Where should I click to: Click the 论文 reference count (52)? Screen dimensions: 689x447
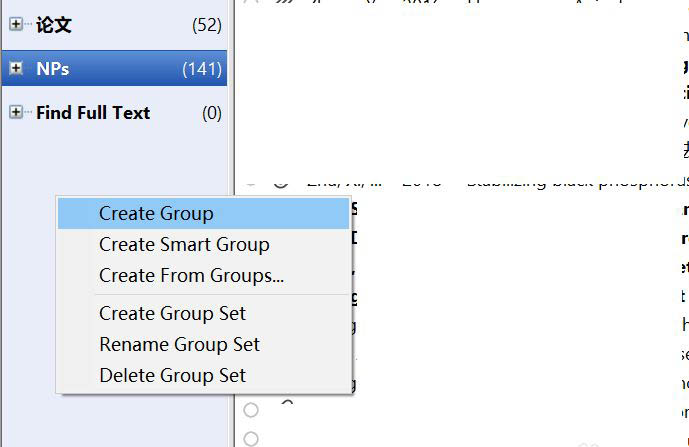(x=207, y=25)
